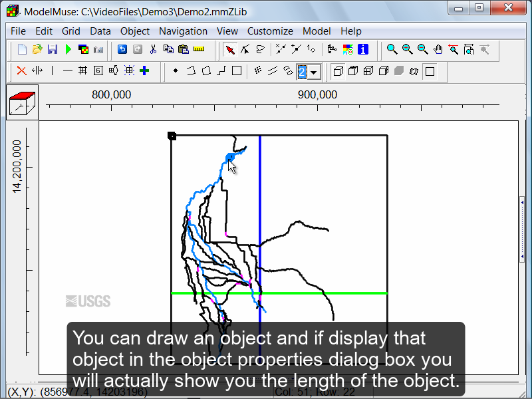Toggle the 3D red cube view button
Viewport: 532px width, 399px height.
click(x=21, y=102)
